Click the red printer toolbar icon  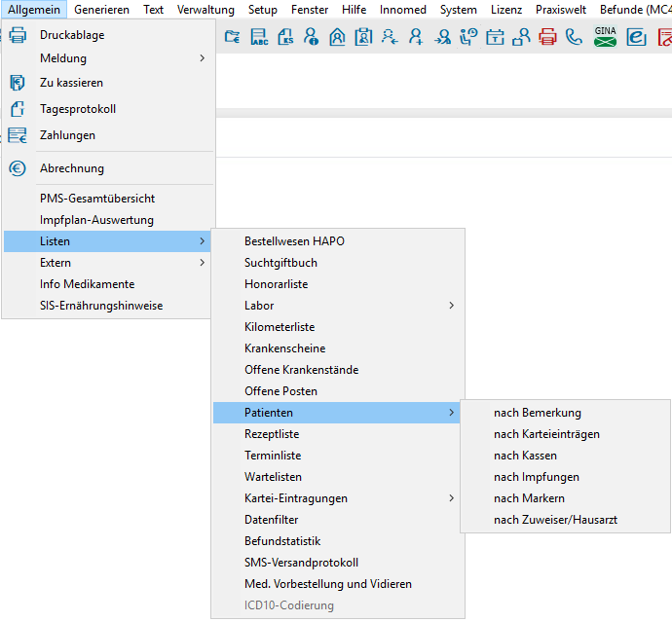[547, 37]
